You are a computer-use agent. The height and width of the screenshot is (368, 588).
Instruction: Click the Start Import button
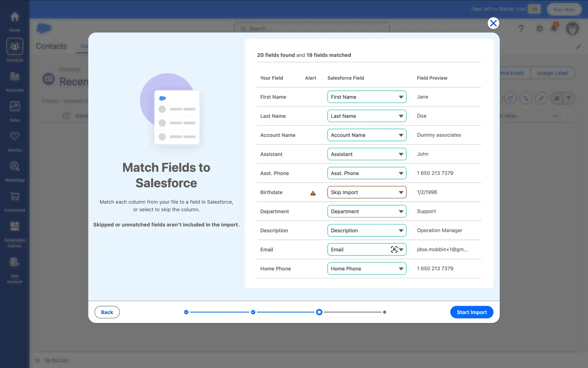tap(471, 312)
